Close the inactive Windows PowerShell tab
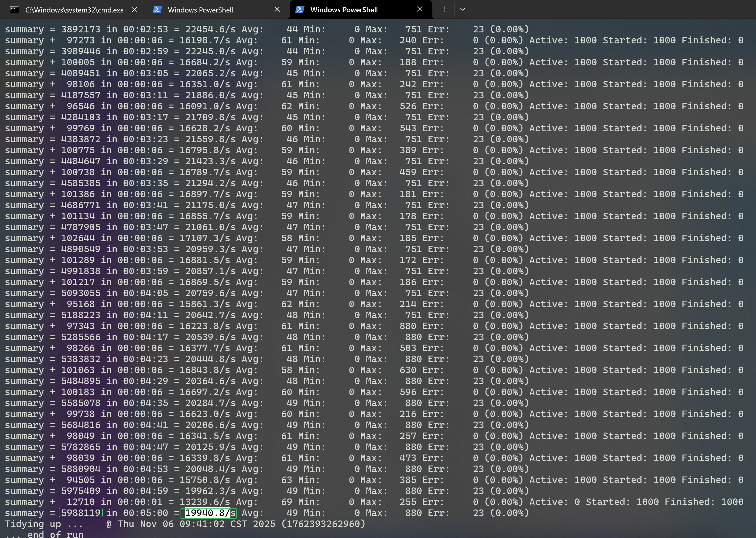 [277, 10]
